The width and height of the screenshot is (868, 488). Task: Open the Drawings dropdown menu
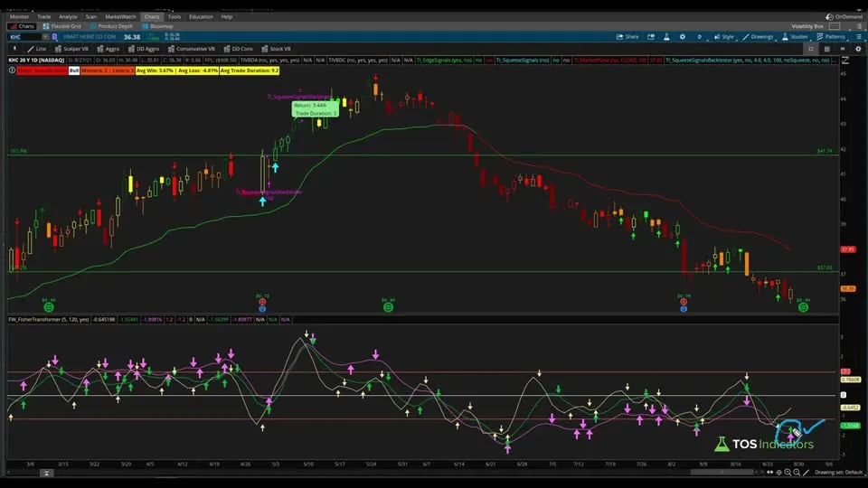[x=758, y=36]
